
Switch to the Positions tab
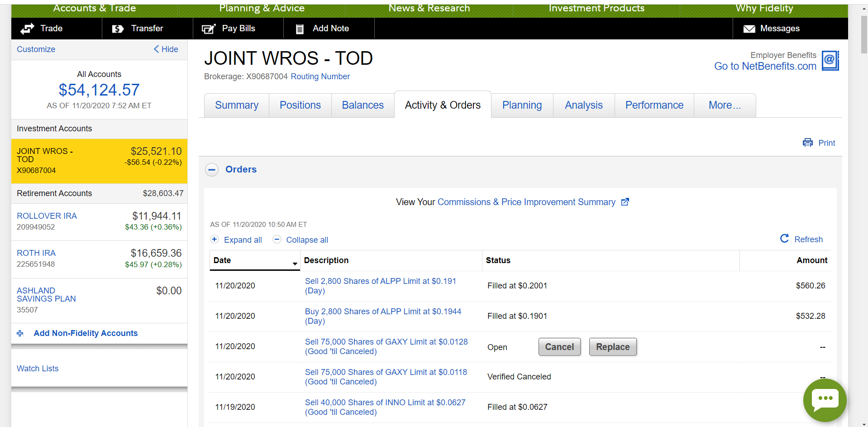pos(300,106)
